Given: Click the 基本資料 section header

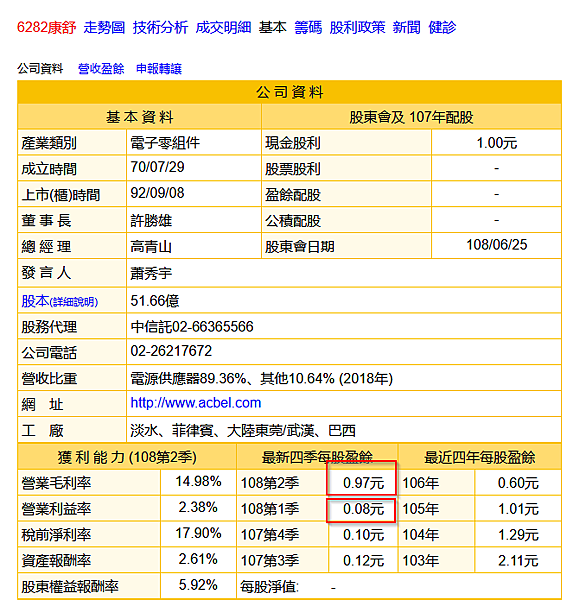Looking at the screenshot, I should tap(139, 117).
